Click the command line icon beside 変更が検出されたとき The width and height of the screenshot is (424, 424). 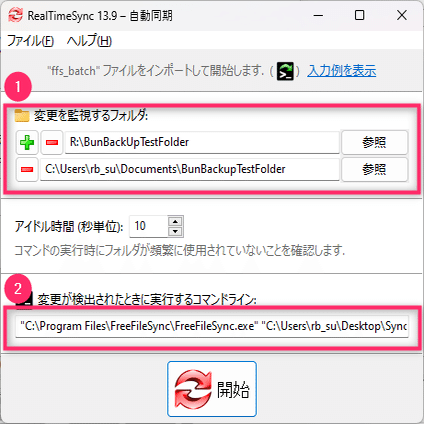pyautogui.click(x=26, y=299)
